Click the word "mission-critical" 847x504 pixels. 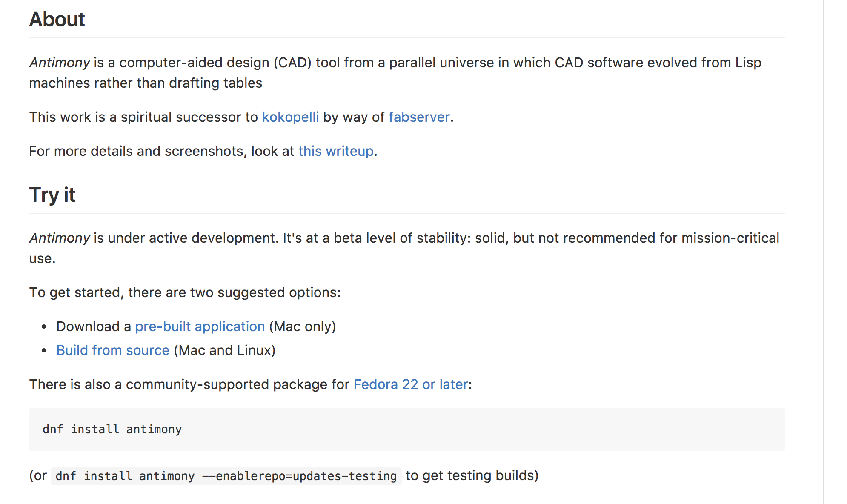click(x=730, y=238)
